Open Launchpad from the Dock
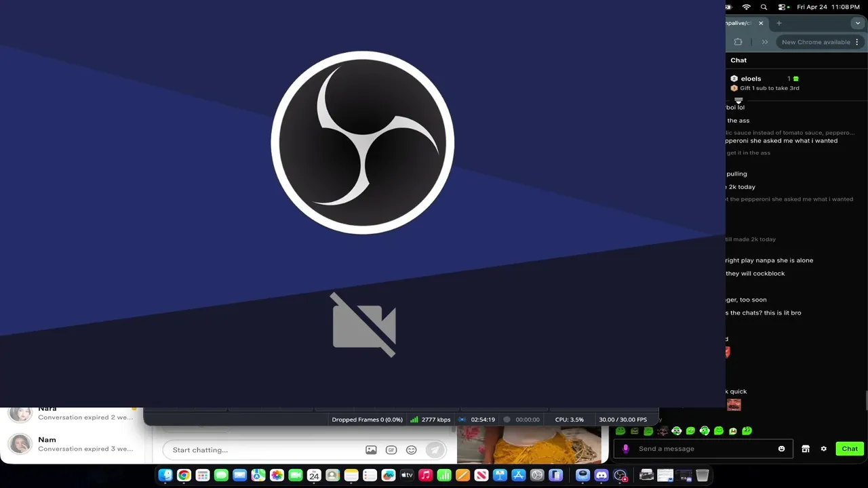 tap(202, 475)
